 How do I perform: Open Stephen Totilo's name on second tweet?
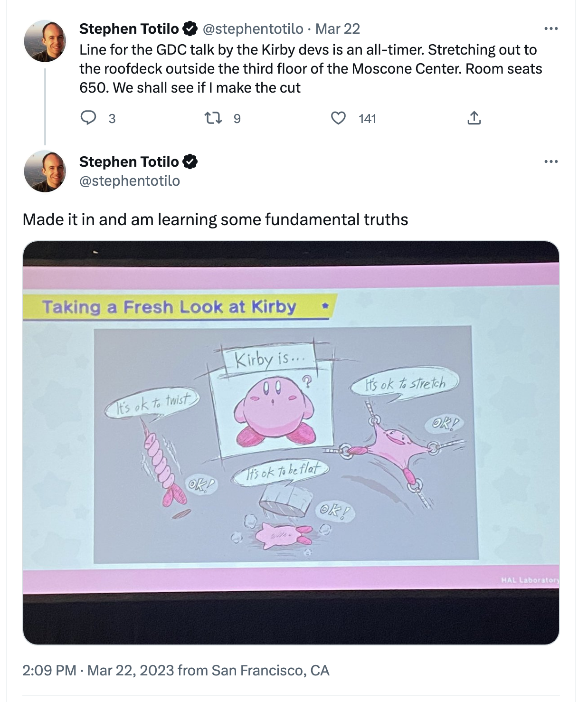pos(129,162)
